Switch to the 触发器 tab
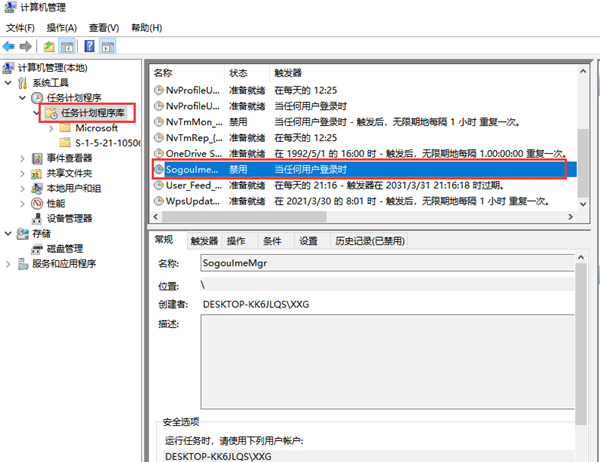 (x=204, y=241)
